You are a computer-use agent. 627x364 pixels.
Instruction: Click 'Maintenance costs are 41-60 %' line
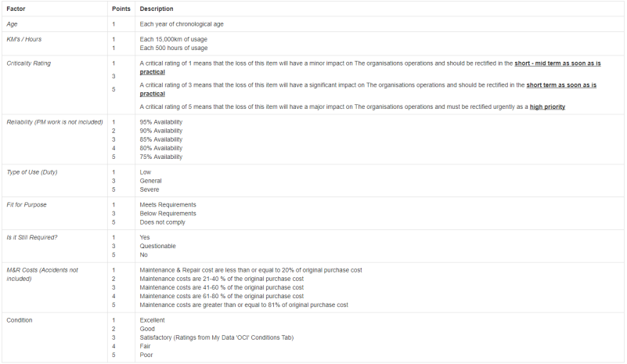[222, 287]
